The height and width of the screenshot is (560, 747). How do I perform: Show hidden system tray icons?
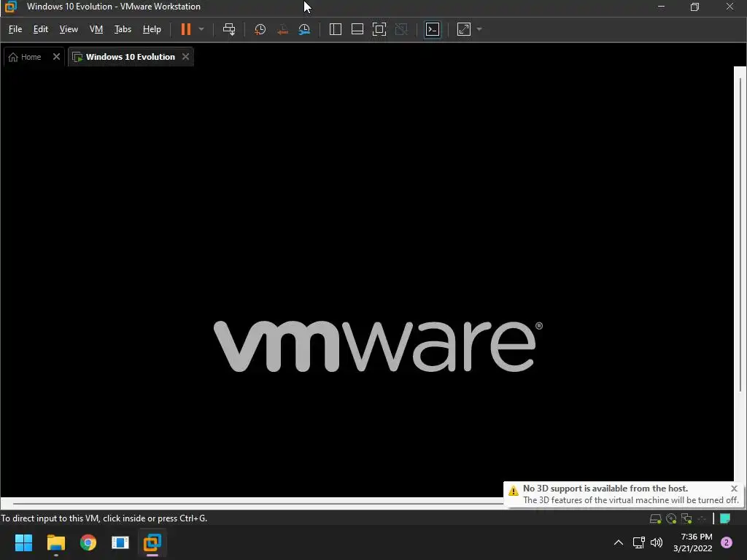point(619,542)
